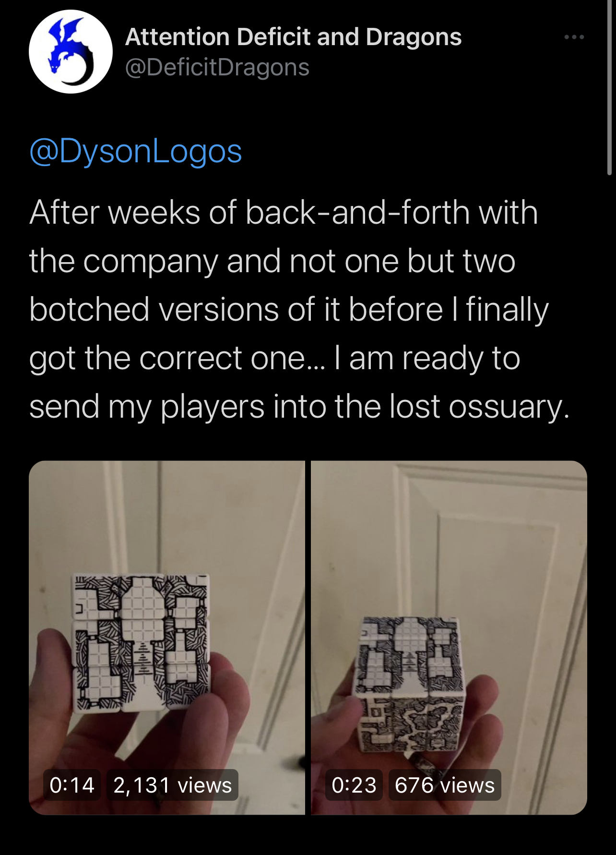Tap the @DeficitDragons handle

click(x=217, y=67)
